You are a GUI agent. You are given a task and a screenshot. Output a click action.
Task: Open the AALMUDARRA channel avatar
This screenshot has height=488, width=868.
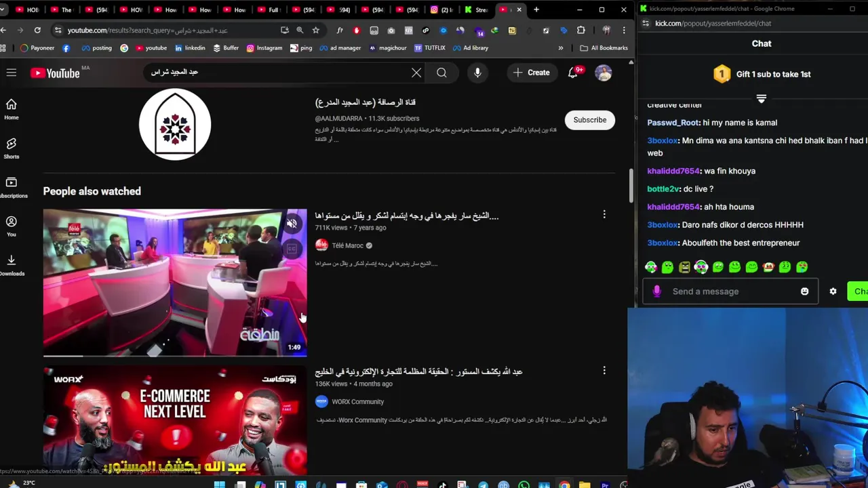175,124
